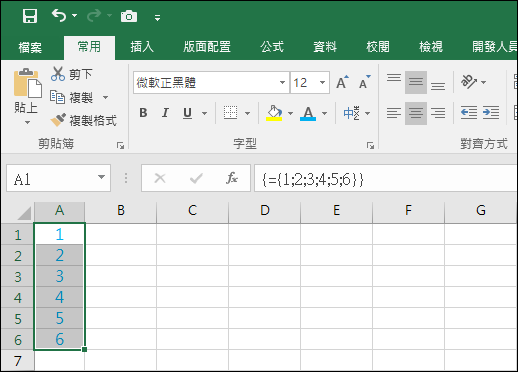Expand the underline style dropdown
The image size is (518, 372).
click(x=204, y=113)
